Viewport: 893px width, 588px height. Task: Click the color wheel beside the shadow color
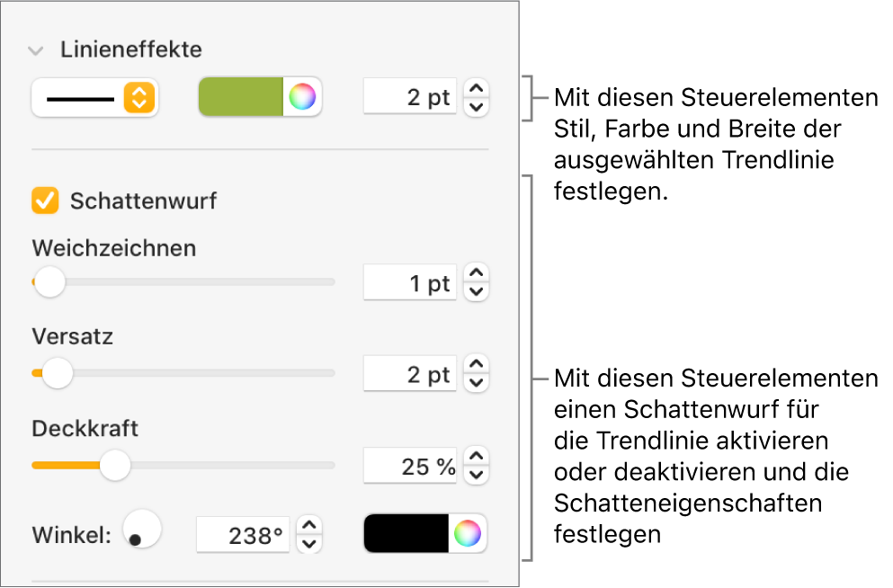tap(469, 532)
